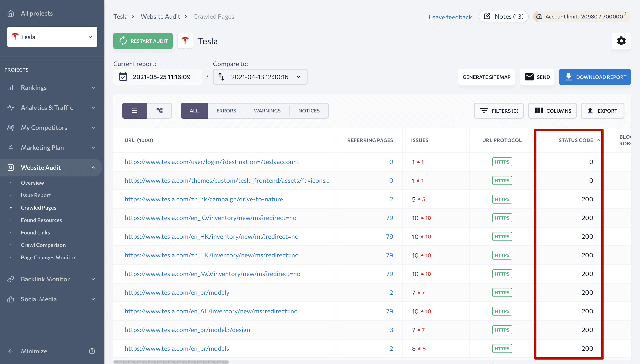Click the My Competitors people icon
640x364 pixels.
tap(10, 128)
